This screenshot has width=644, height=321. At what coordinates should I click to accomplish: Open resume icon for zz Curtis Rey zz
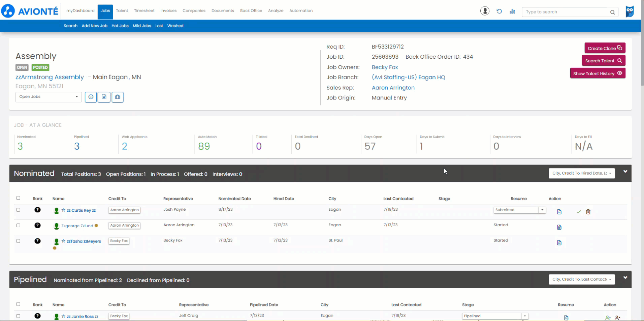[559, 212]
